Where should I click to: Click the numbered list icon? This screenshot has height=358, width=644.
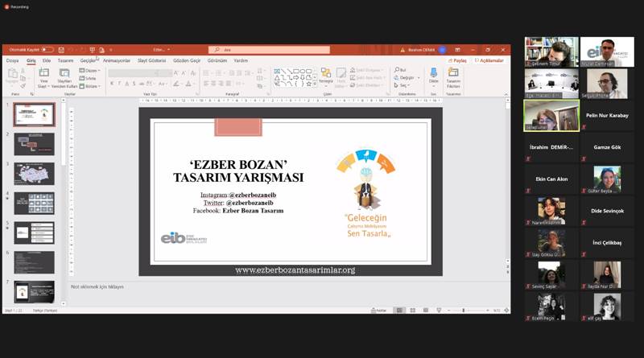click(219, 73)
